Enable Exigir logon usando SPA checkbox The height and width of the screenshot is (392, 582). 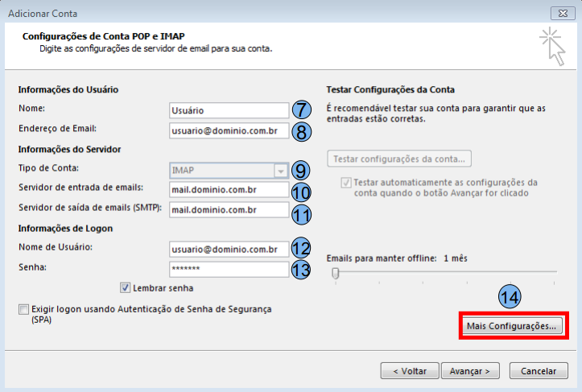coord(23,309)
